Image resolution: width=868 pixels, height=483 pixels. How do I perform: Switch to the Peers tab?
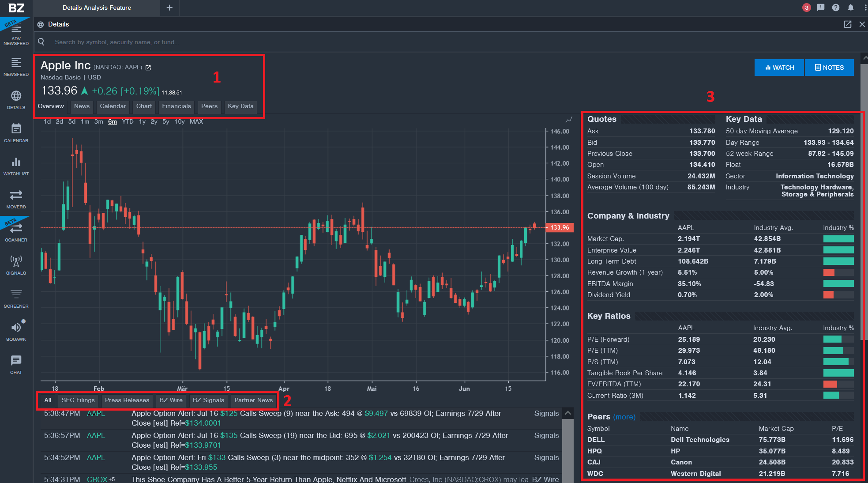coord(209,106)
